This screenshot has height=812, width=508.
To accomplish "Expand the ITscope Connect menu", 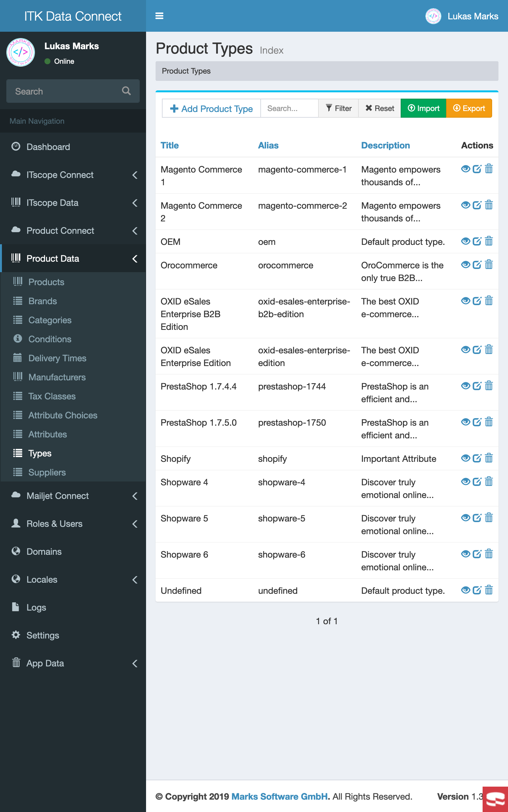I will (x=73, y=175).
